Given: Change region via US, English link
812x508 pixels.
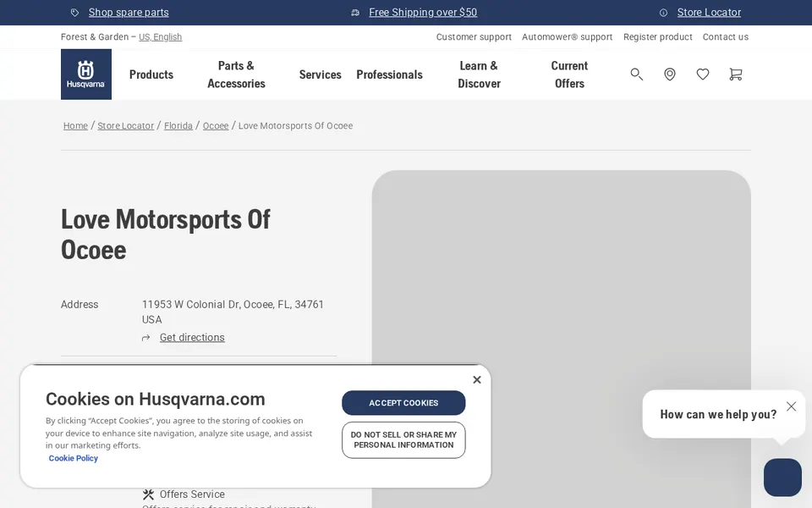Looking at the screenshot, I should tap(160, 36).
